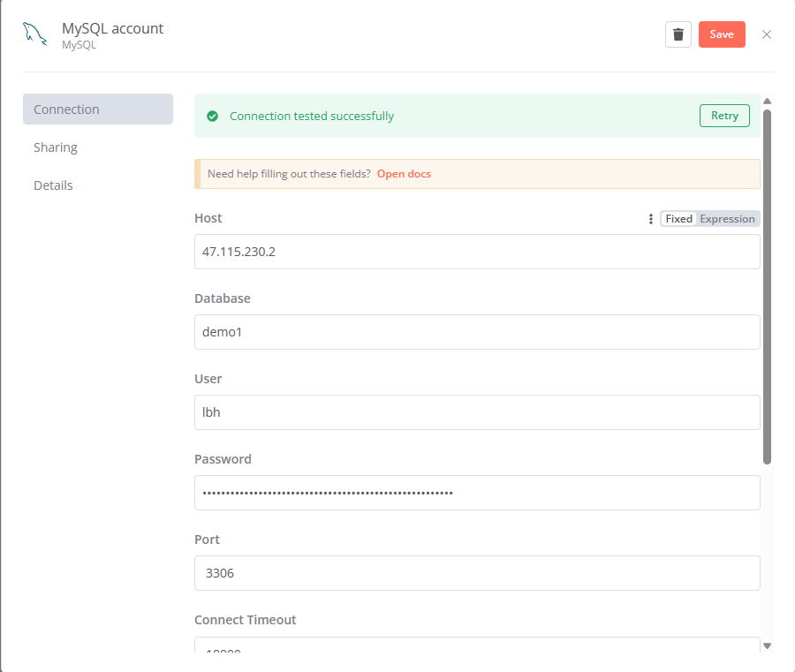Edit Database field containing demo1
The height and width of the screenshot is (672, 795).
pos(477,332)
